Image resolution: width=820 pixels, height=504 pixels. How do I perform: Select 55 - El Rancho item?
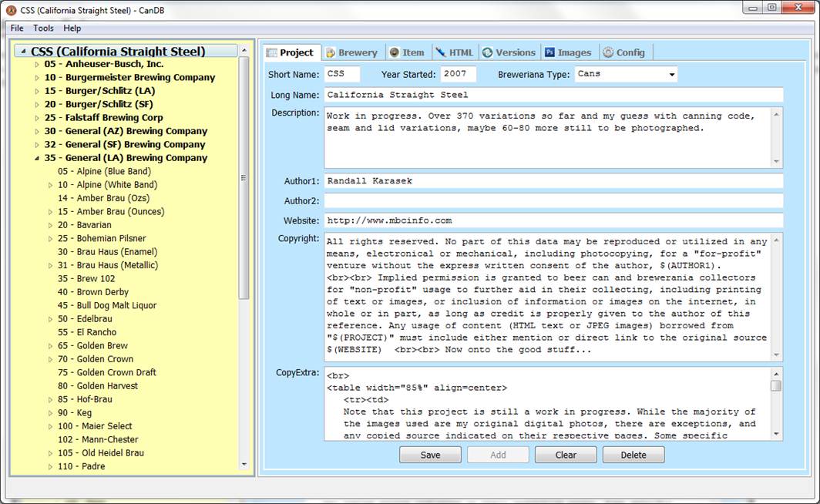[87, 332]
